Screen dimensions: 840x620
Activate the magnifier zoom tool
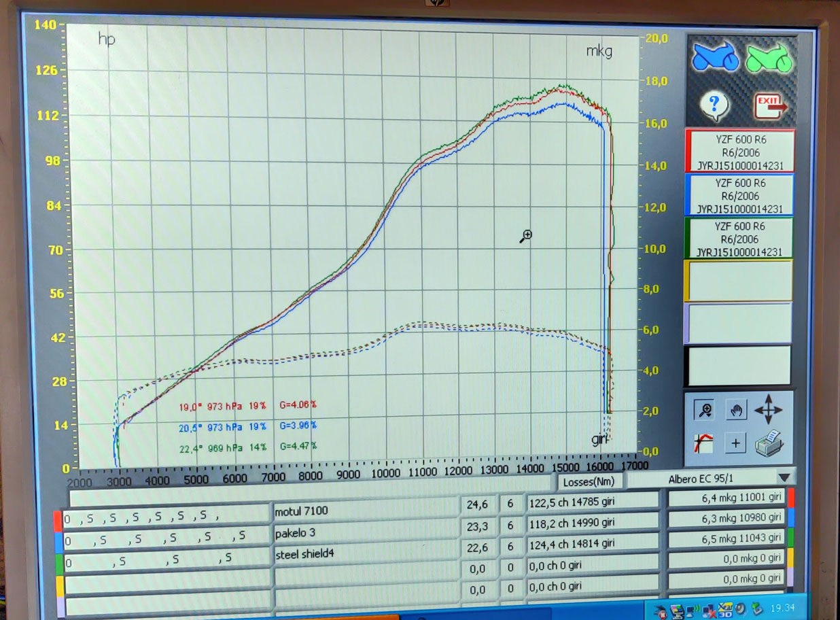(x=704, y=409)
